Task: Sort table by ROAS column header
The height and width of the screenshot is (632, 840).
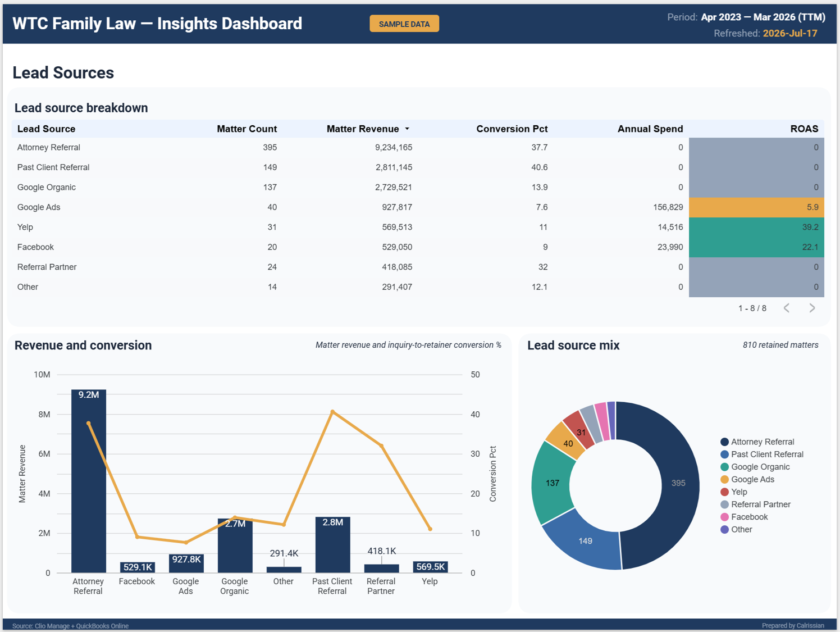Action: tap(804, 129)
